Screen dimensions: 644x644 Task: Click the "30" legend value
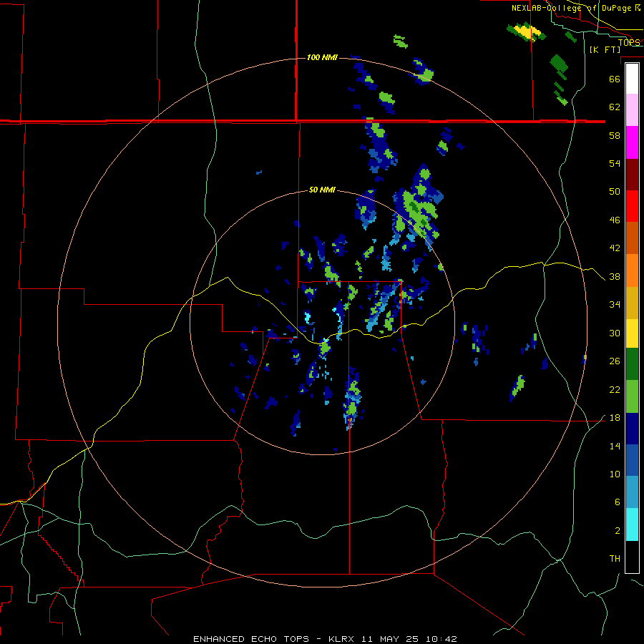pyautogui.click(x=615, y=333)
